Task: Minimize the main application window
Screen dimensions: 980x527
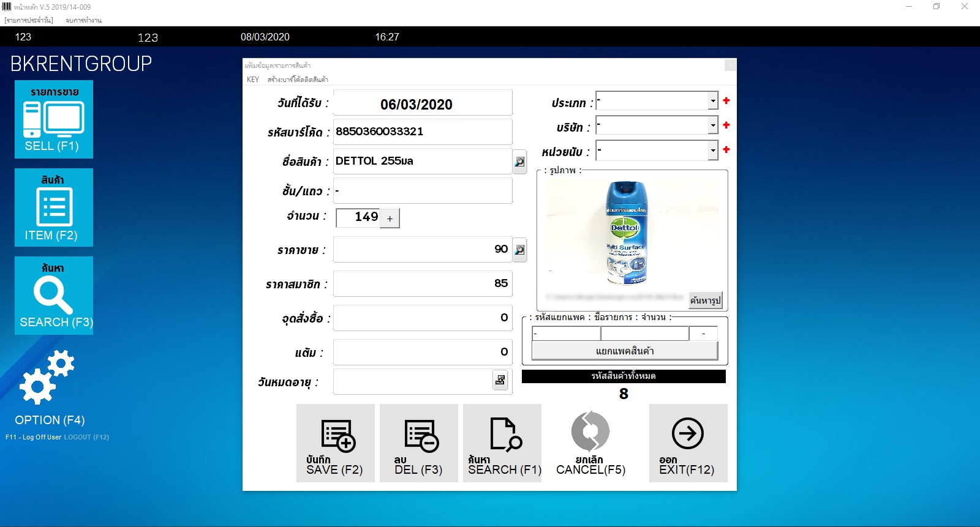Action: pos(909,7)
